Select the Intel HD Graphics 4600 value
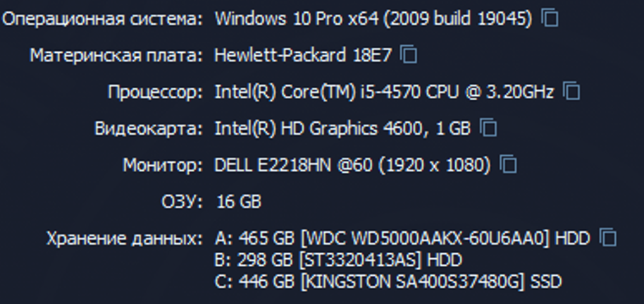The image size is (644, 304). tap(342, 129)
